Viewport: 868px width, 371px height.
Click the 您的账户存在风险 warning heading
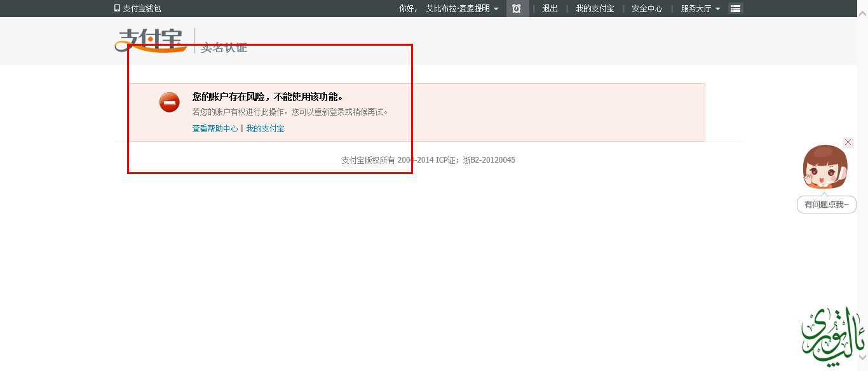click(268, 97)
